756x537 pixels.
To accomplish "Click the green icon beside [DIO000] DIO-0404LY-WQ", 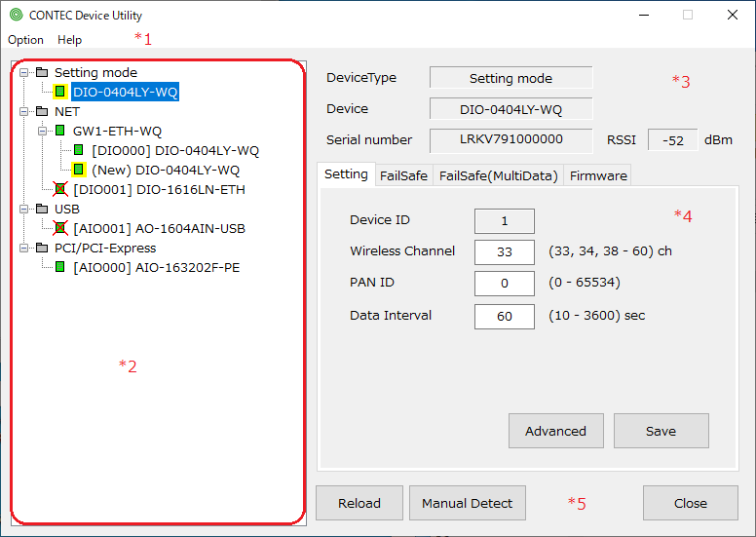I will [x=79, y=150].
